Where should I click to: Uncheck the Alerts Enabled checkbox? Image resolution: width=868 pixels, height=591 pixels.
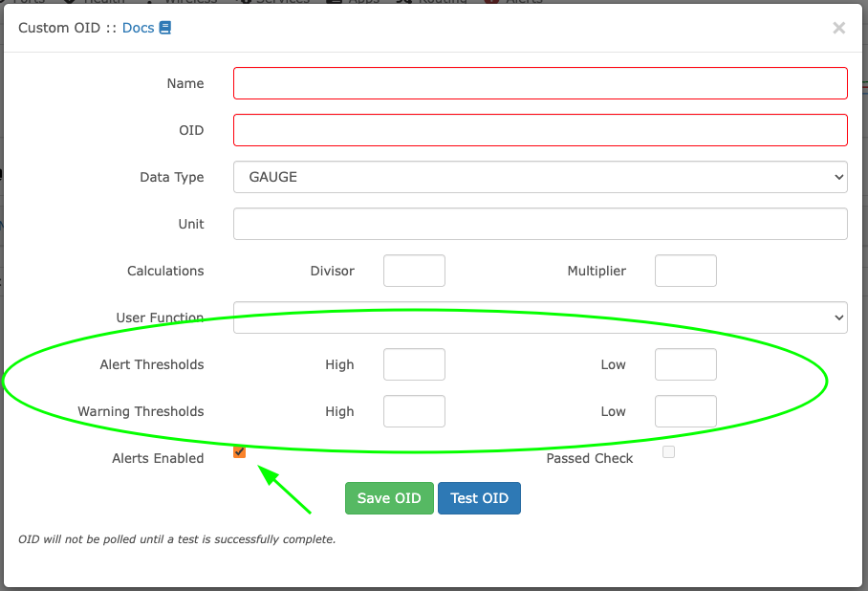(239, 452)
